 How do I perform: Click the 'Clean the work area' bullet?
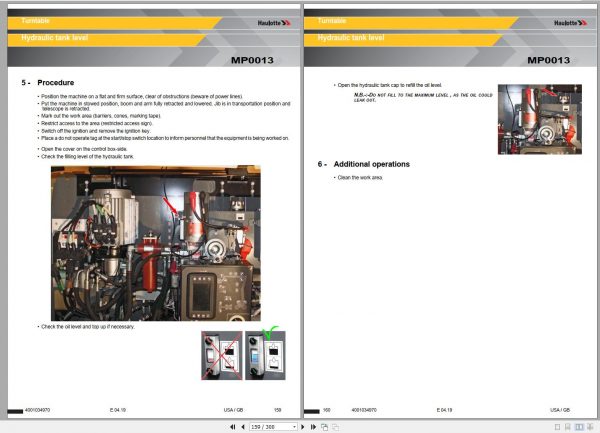pyautogui.click(x=360, y=177)
